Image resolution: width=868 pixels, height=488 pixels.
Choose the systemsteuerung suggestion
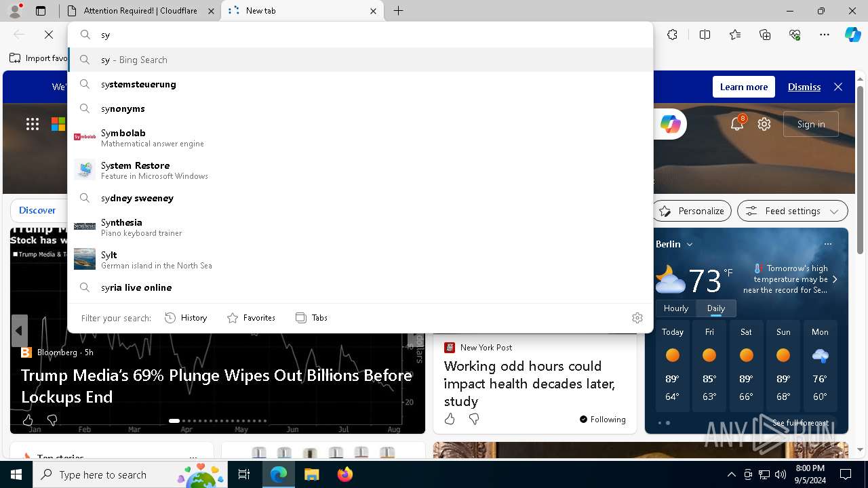(361, 84)
